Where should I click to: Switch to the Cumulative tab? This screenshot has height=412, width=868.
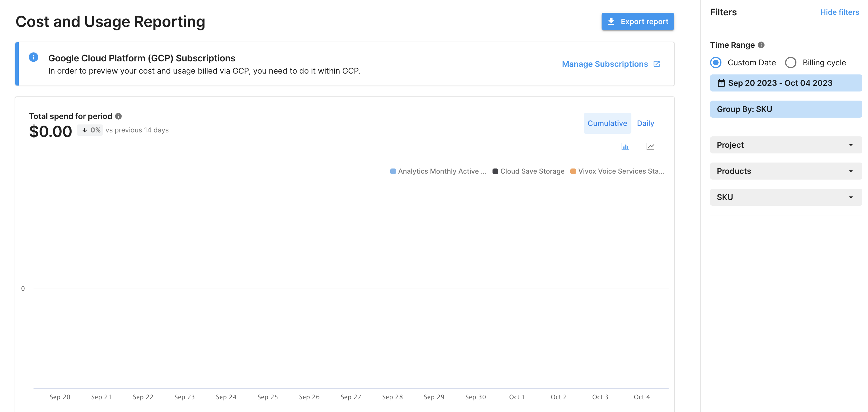607,123
